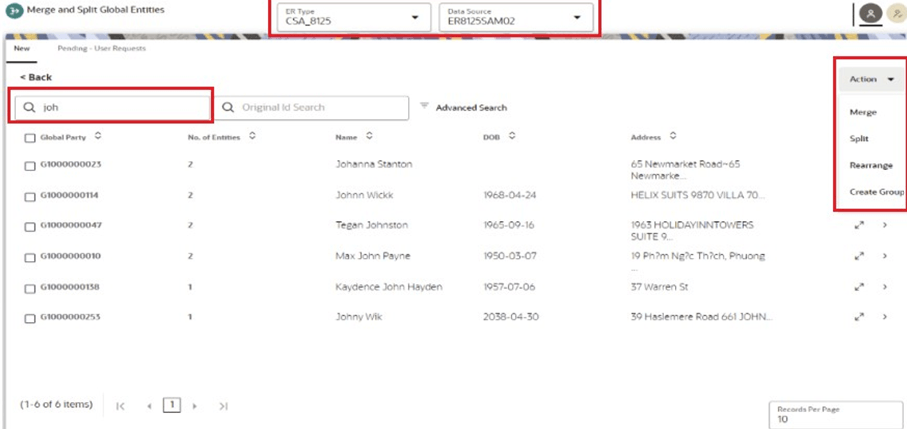Go to last page pagination icon
This screenshot has height=429, width=907.
(x=223, y=406)
